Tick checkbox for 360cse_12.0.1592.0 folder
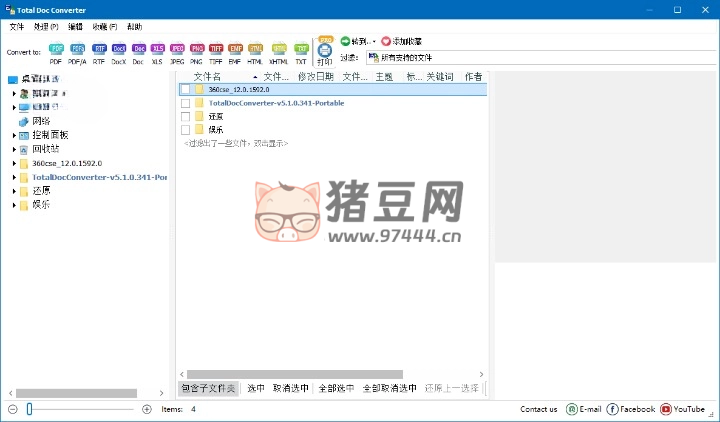This screenshot has height=422, width=720. (x=185, y=89)
